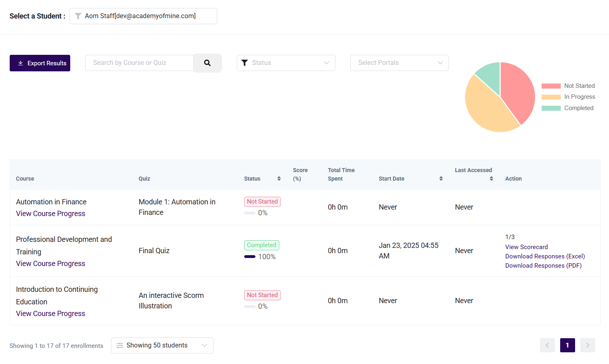Screen dimensions: 609x364
Task: Expand the Select Portals dropdown
Action: (399, 63)
